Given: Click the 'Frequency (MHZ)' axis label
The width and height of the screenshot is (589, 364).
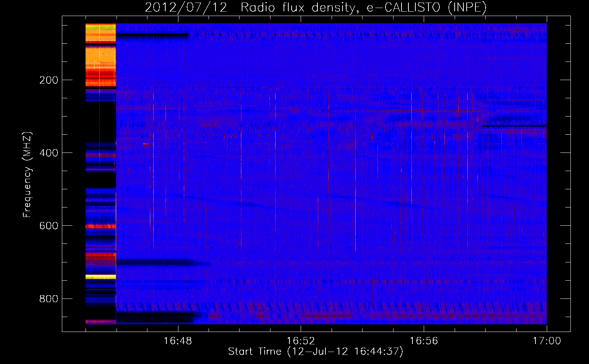Looking at the screenshot, I should click(x=27, y=175).
